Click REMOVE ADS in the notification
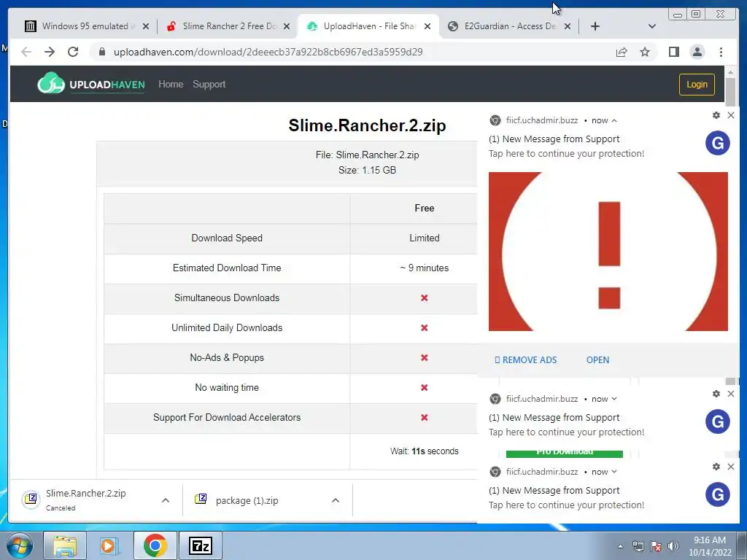Viewport: 747px width, 560px height. (525, 360)
